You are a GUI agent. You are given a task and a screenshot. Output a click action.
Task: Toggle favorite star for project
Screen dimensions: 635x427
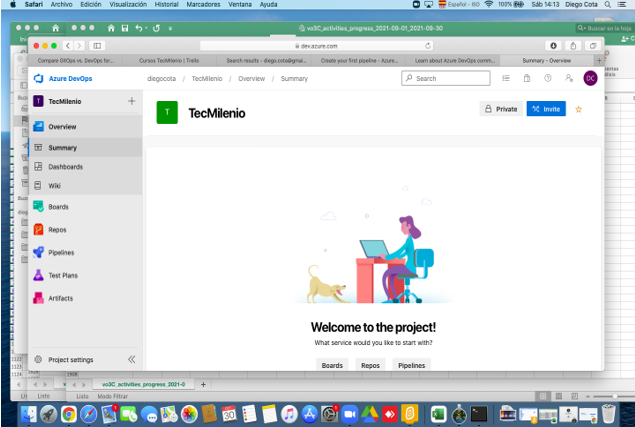578,109
